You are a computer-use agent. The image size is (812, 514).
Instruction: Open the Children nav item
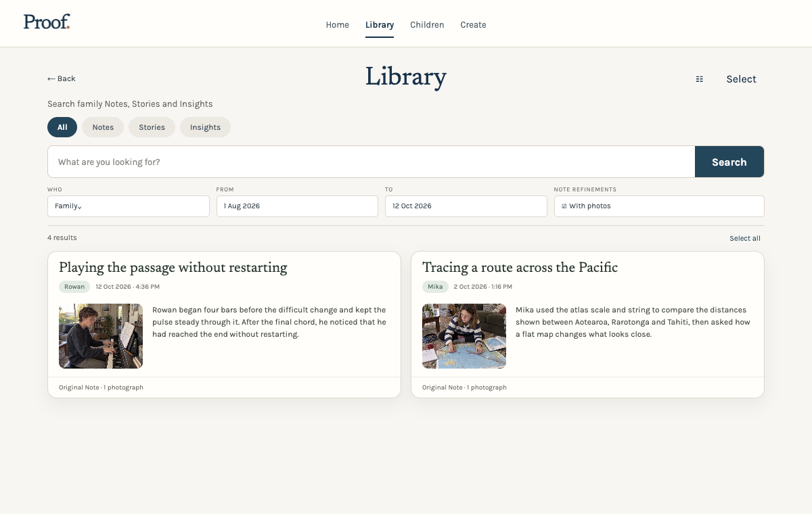(x=427, y=25)
